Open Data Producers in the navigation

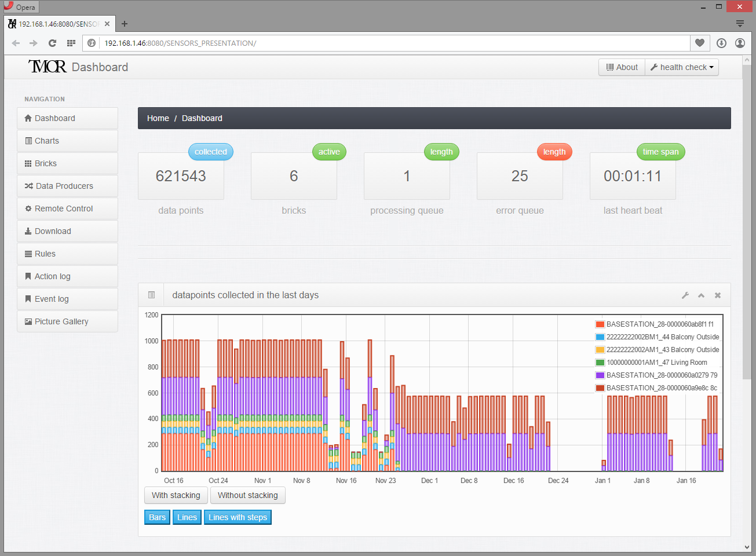pyautogui.click(x=67, y=186)
